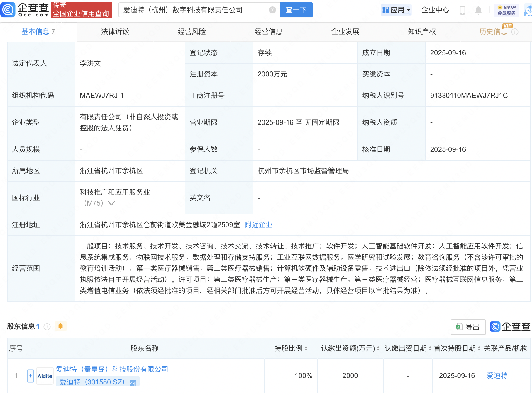This screenshot has width=532, height=395.
Task: Select registration authority 杭州市余杭区市场监督管理局
Action: click(x=303, y=171)
